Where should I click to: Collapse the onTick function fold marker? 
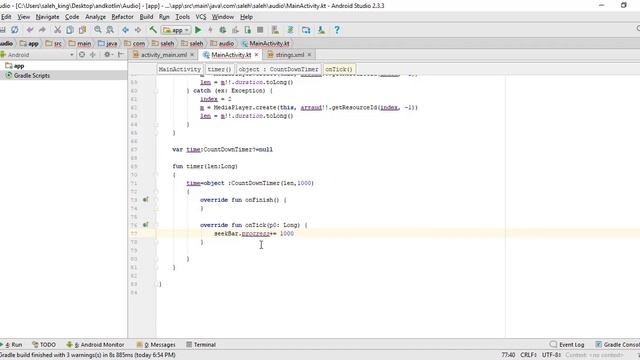point(156,225)
